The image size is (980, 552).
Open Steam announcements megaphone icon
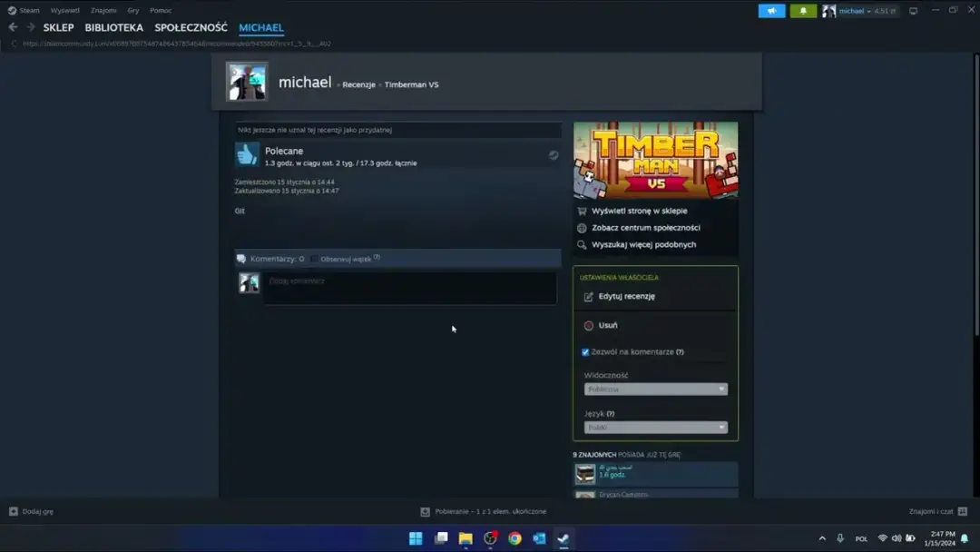coord(771,10)
